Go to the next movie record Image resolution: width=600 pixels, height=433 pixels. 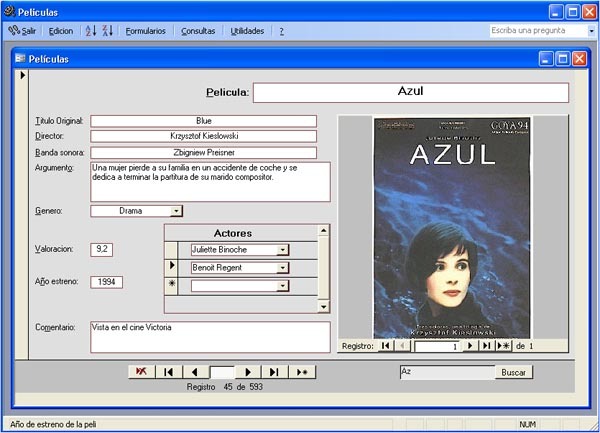248,372
